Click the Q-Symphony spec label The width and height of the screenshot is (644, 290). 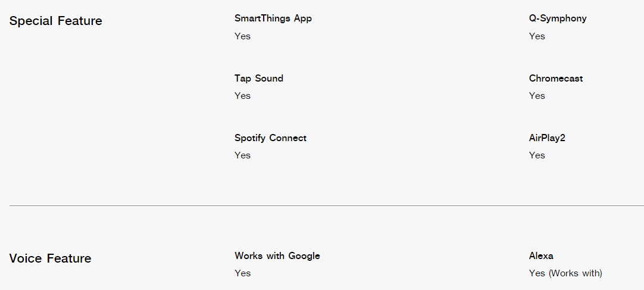[x=558, y=18]
